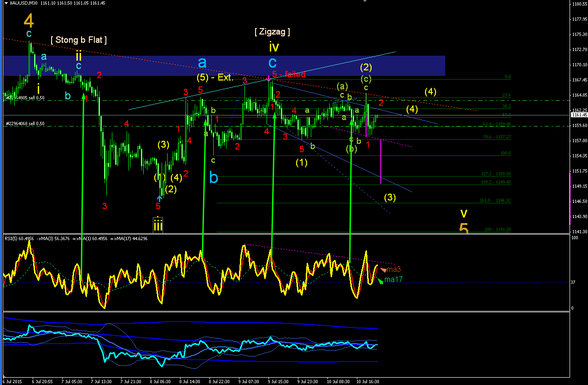Select the (5) - Ext. label

click(x=215, y=77)
